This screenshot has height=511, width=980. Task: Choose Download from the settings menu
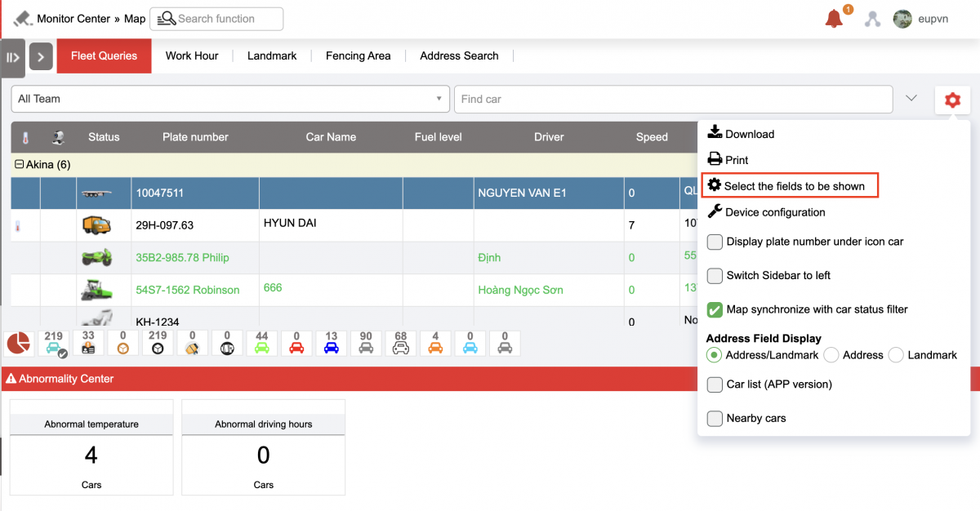coord(740,134)
